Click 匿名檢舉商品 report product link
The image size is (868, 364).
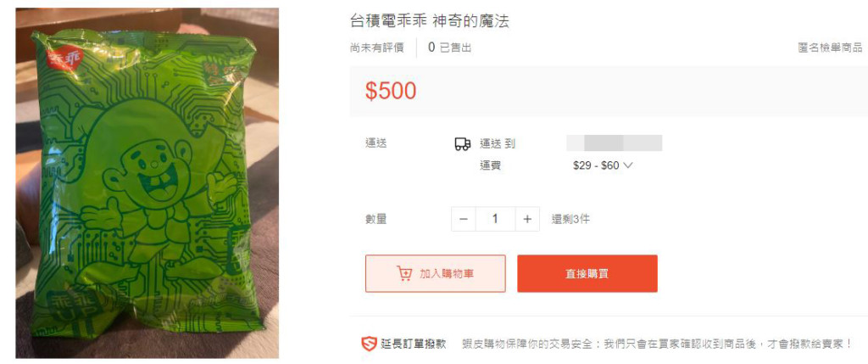830,48
